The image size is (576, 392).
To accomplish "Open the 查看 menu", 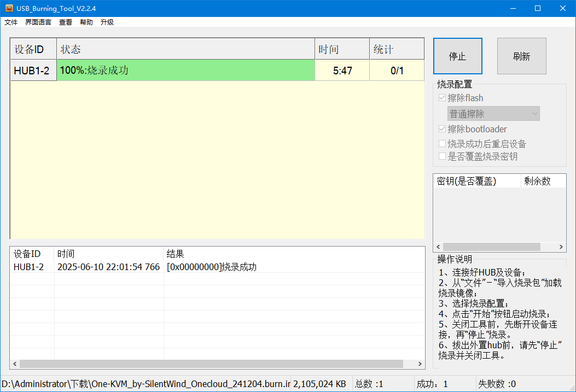I will pyautogui.click(x=66, y=22).
